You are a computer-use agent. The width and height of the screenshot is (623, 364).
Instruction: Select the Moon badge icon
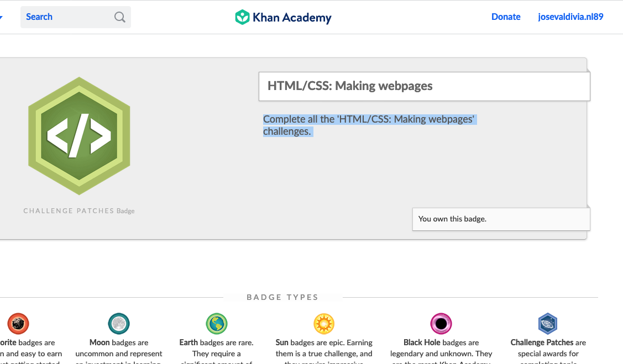(x=119, y=324)
